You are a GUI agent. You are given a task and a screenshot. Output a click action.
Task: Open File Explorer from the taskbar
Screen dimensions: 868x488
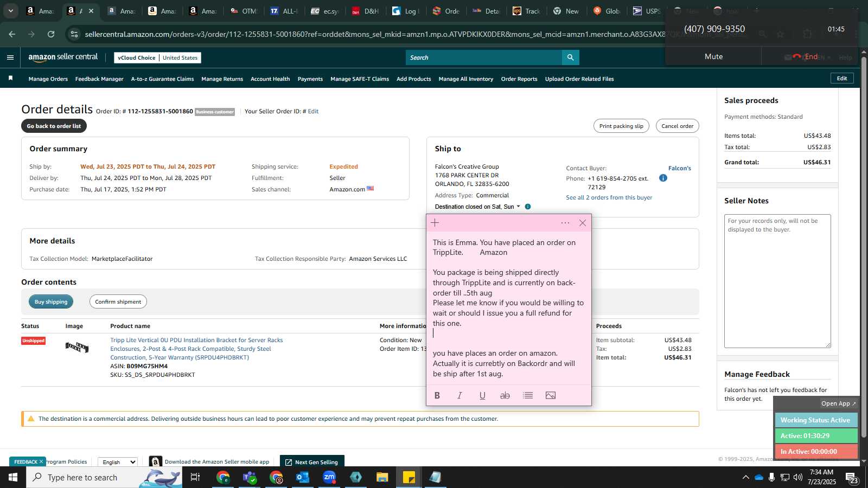(382, 477)
